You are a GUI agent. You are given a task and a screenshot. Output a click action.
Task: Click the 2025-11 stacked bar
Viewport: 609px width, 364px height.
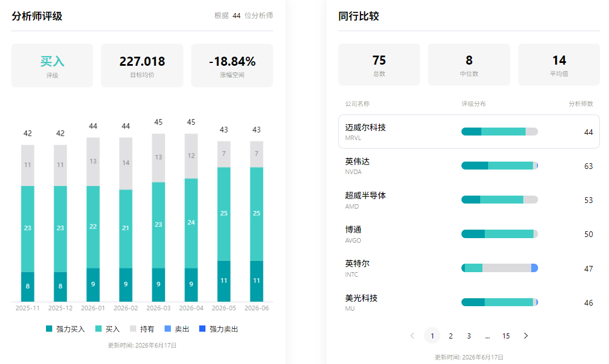click(28, 223)
